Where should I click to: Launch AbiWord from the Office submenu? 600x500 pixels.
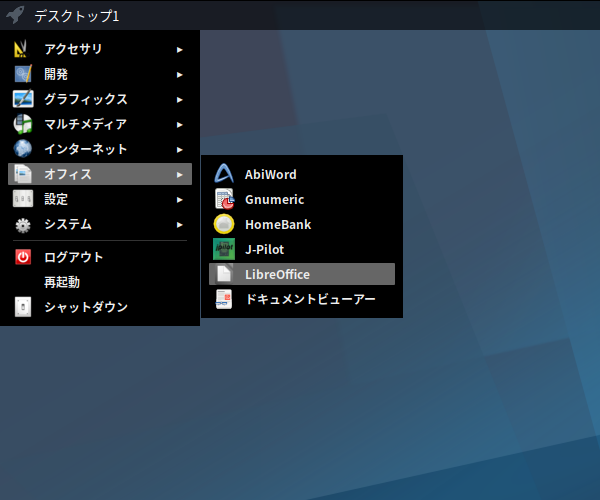pos(302,174)
